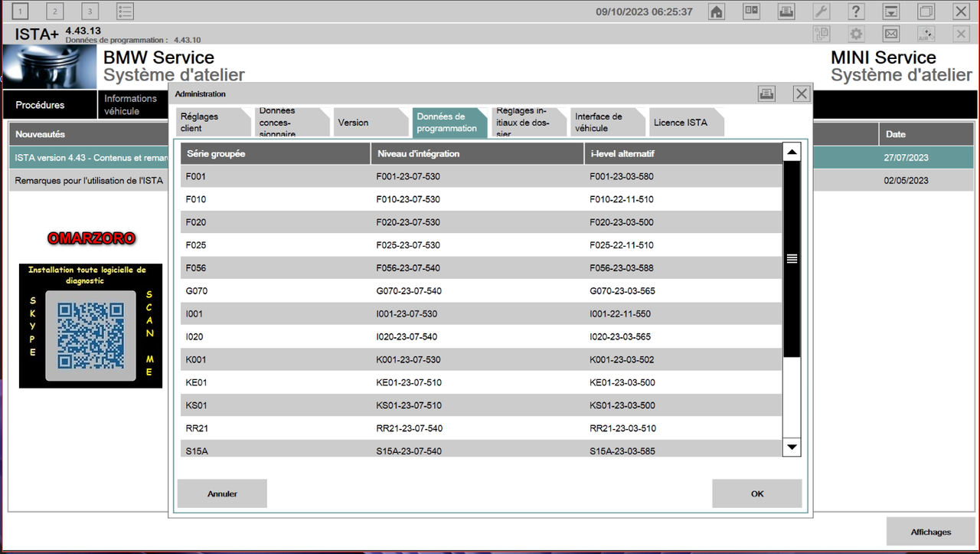
Task: Click the date 02/05/2023
Action: click(906, 181)
